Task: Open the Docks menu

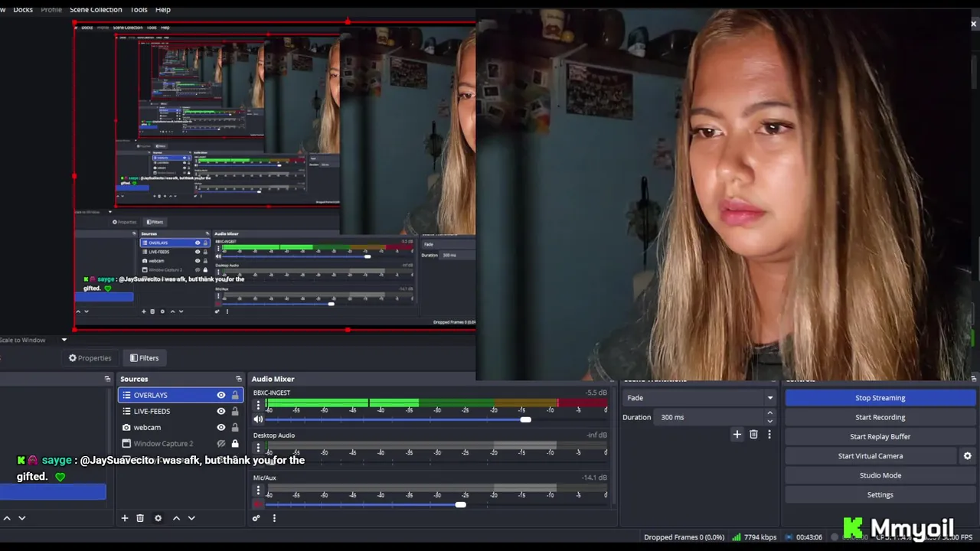Action: [23, 9]
